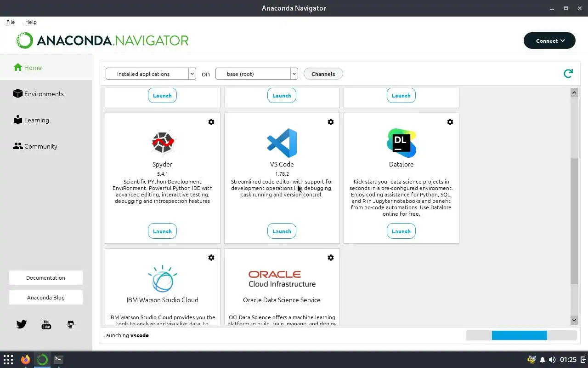Open the YouTube link icon

coord(46,324)
